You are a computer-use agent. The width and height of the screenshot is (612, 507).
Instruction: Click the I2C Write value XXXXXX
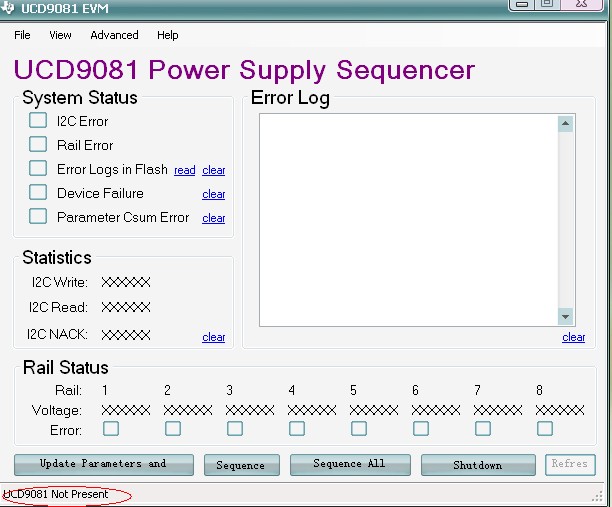126,282
